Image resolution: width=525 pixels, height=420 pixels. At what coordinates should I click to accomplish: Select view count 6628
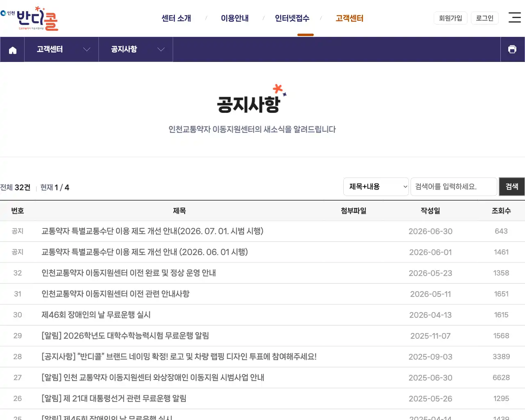coord(501,378)
